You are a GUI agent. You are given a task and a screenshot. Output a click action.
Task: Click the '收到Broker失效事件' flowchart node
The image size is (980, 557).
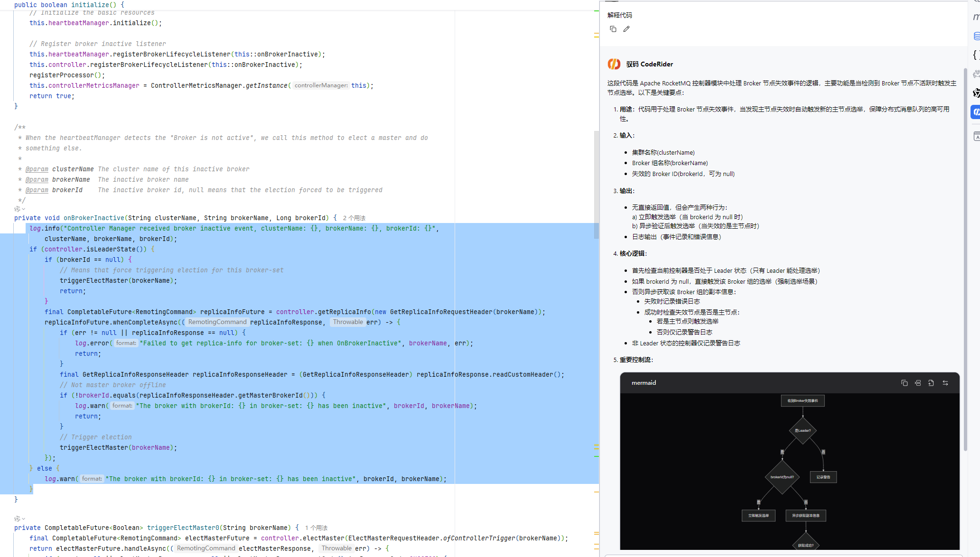pos(803,401)
